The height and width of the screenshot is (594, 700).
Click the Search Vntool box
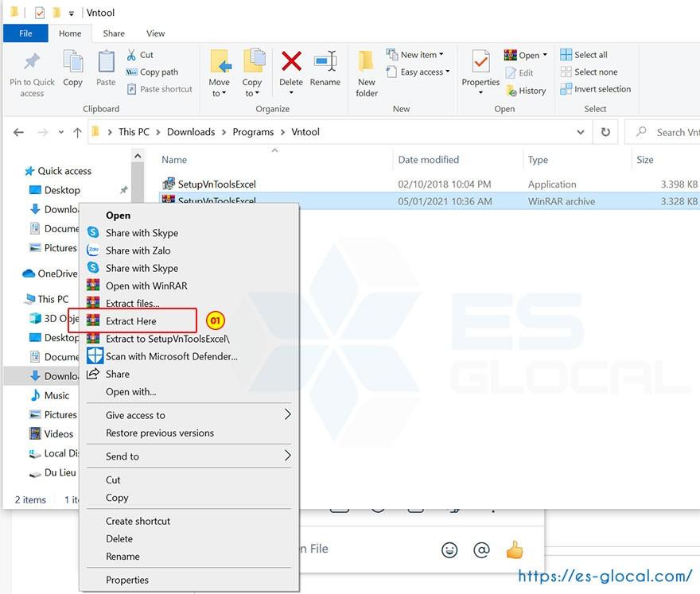[664, 132]
